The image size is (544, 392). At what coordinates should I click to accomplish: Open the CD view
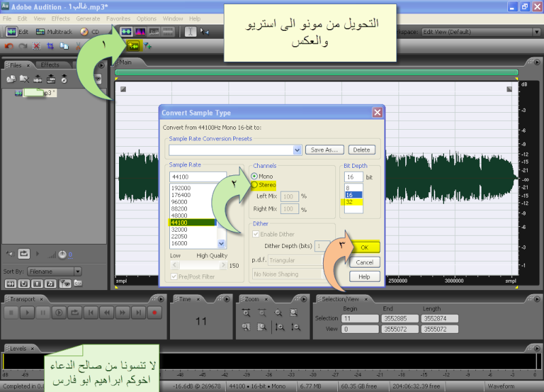pyautogui.click(x=89, y=32)
